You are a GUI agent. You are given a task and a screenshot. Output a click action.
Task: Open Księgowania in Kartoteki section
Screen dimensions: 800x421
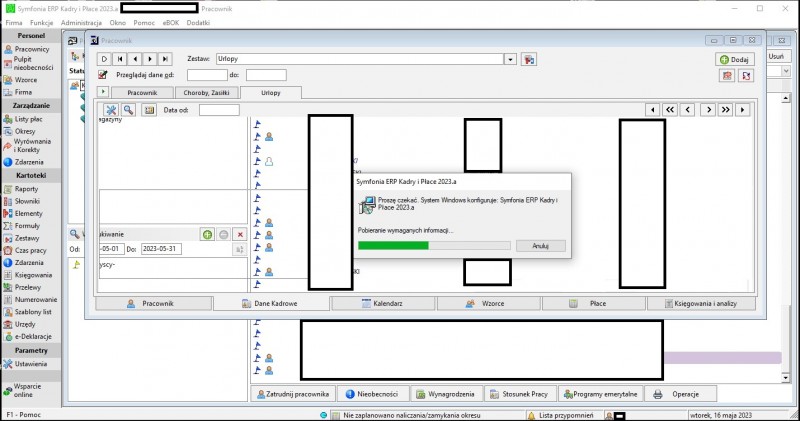tap(28, 275)
